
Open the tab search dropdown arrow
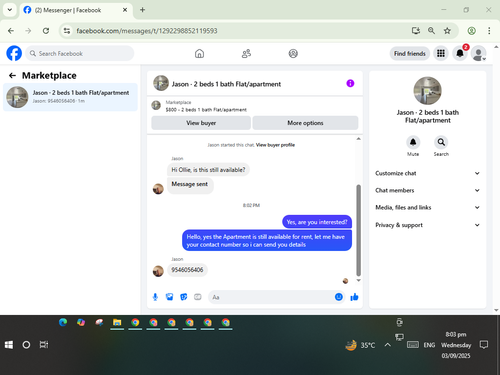pyautogui.click(x=10, y=10)
